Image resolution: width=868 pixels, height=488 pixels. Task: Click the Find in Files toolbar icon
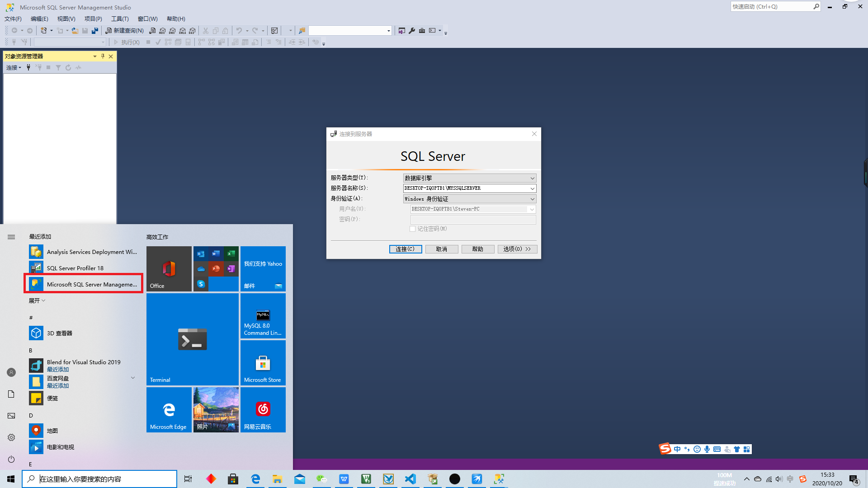tap(302, 31)
